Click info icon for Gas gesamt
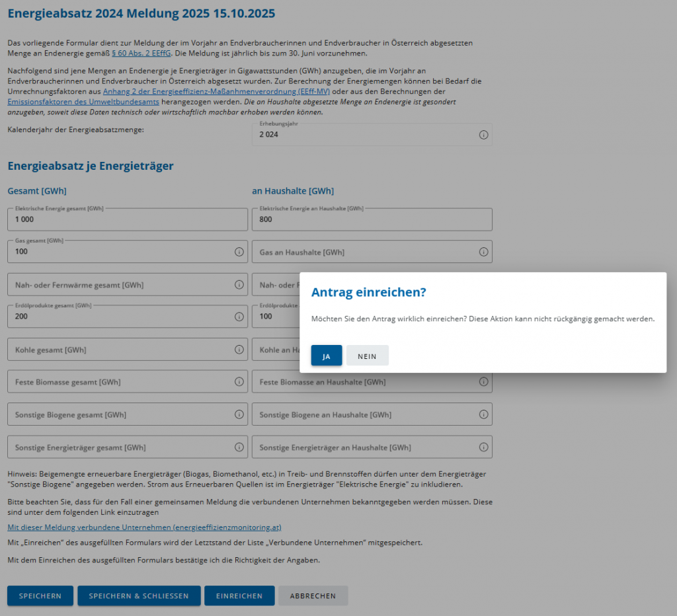This screenshot has height=616, width=677. pos(239,252)
